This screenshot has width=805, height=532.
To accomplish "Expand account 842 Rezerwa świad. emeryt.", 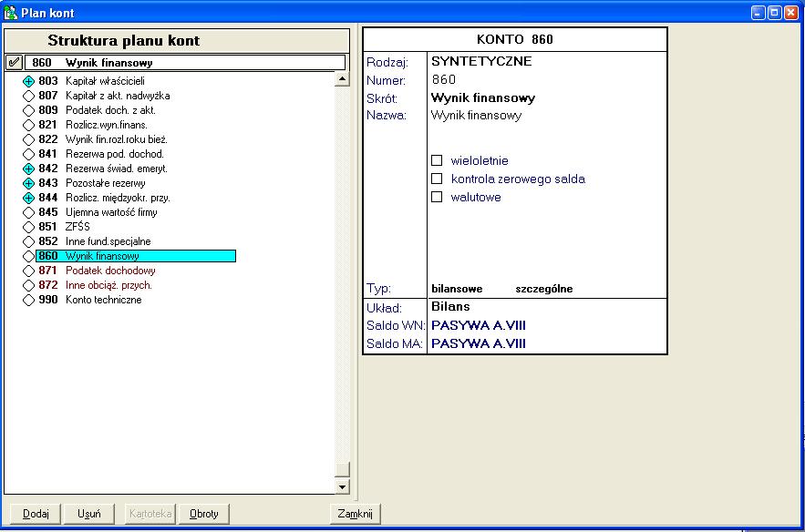I will tap(28, 169).
